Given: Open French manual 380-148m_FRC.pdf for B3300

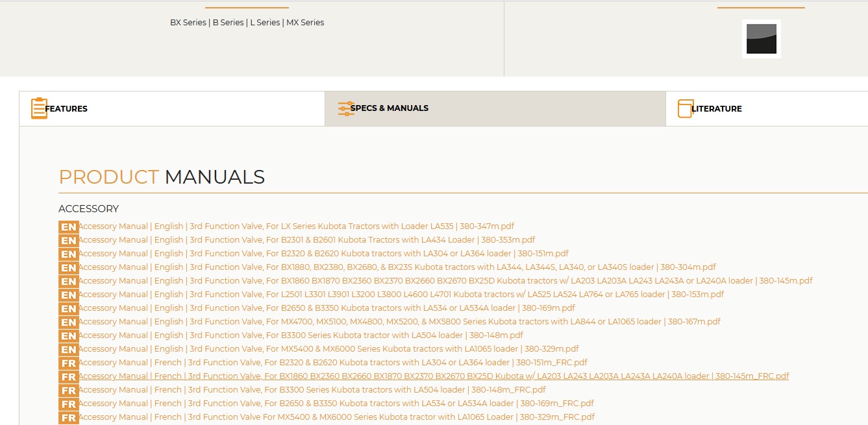Looking at the screenshot, I should pyautogui.click(x=312, y=390).
